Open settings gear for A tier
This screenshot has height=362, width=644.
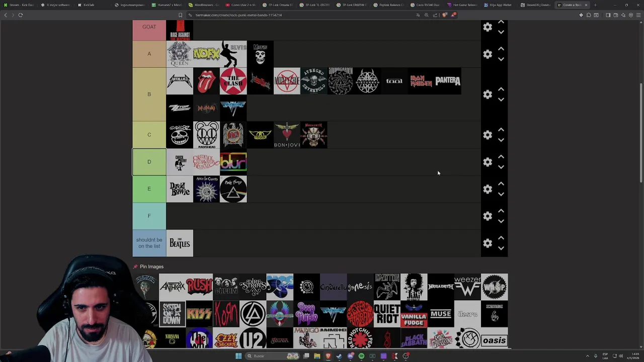pos(488,54)
